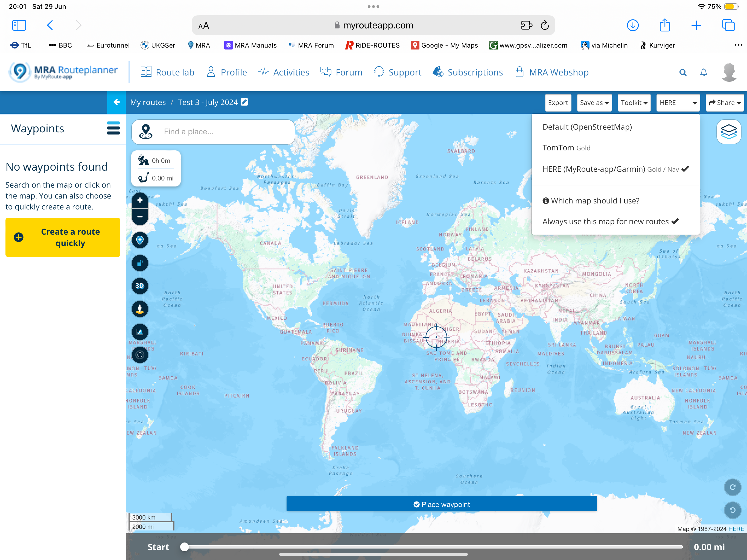Expand the Save as dropdown
This screenshot has height=560, width=747.
594,103
